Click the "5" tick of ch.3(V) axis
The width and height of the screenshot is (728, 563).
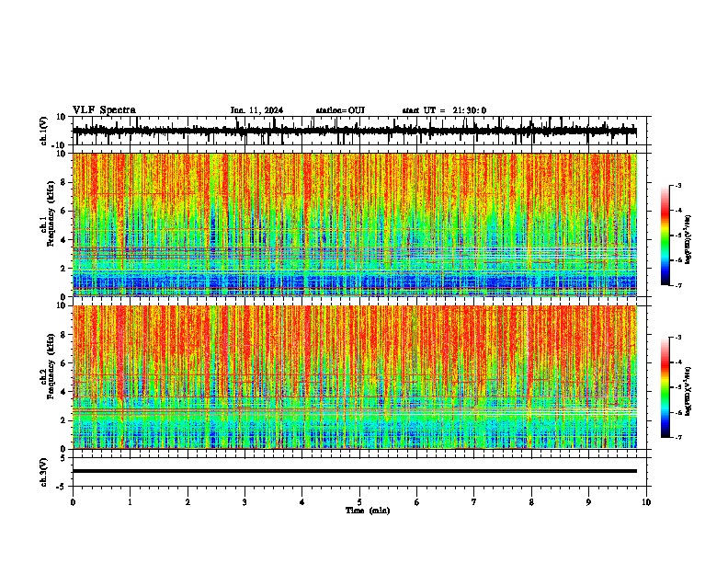click(64, 458)
